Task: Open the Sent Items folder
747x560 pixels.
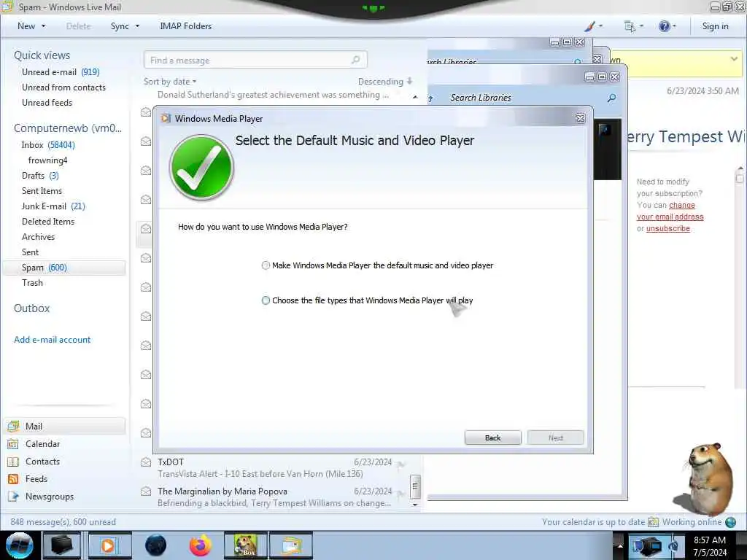Action: [x=42, y=190]
